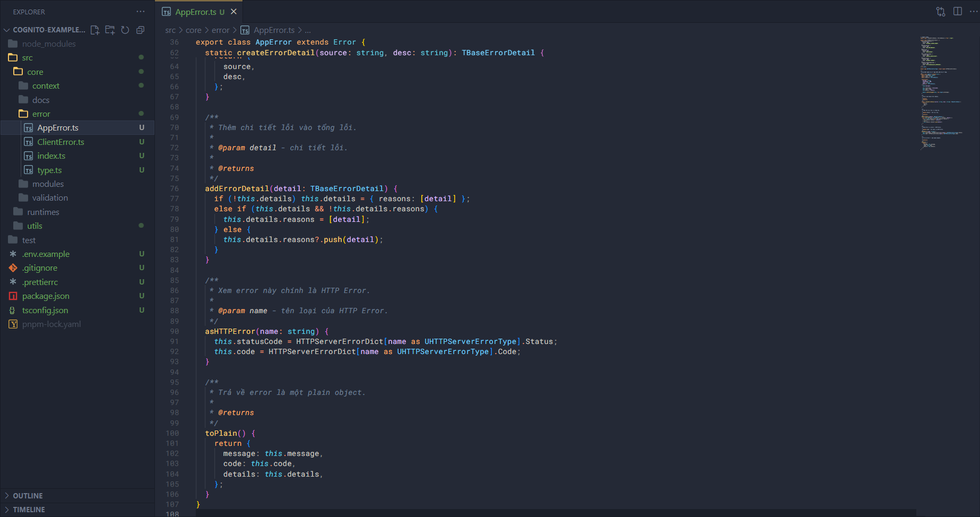The image size is (980, 517).
Task: Open package.json in the Explorer
Action: pyautogui.click(x=46, y=296)
